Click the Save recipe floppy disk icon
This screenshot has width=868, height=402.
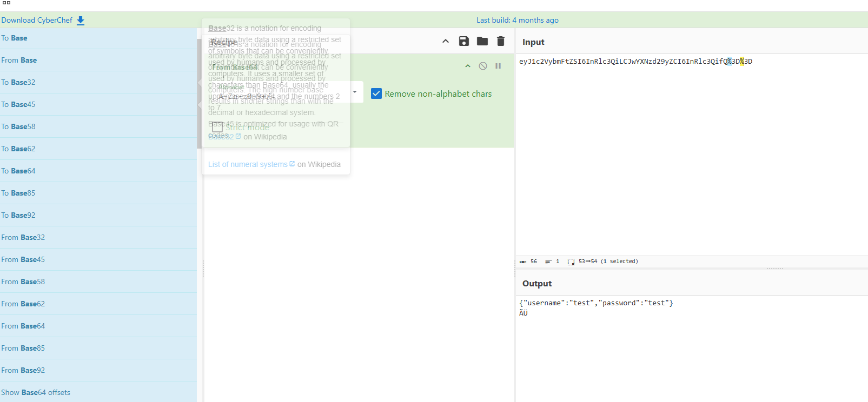[x=463, y=42]
